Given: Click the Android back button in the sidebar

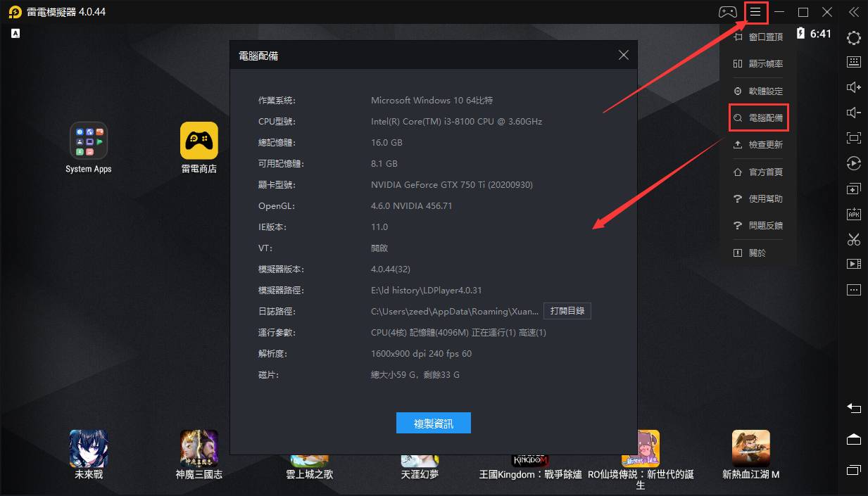Looking at the screenshot, I should [x=853, y=408].
